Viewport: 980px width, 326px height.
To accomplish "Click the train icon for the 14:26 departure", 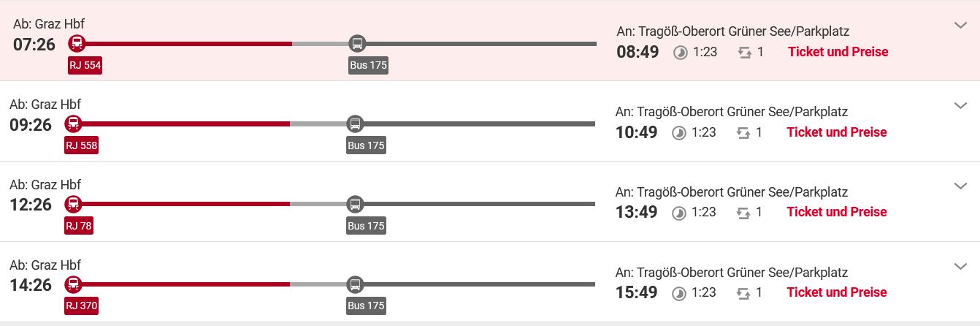I will (73, 284).
